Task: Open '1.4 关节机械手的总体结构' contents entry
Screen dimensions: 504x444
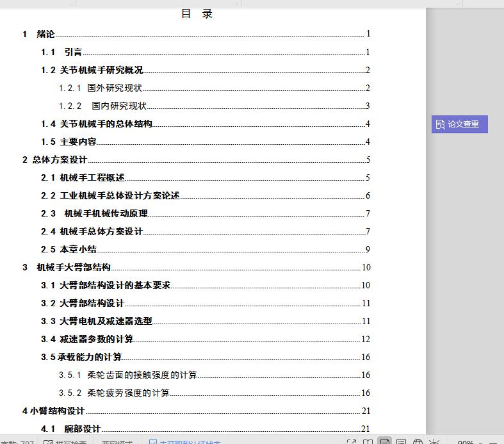Action: coord(206,124)
